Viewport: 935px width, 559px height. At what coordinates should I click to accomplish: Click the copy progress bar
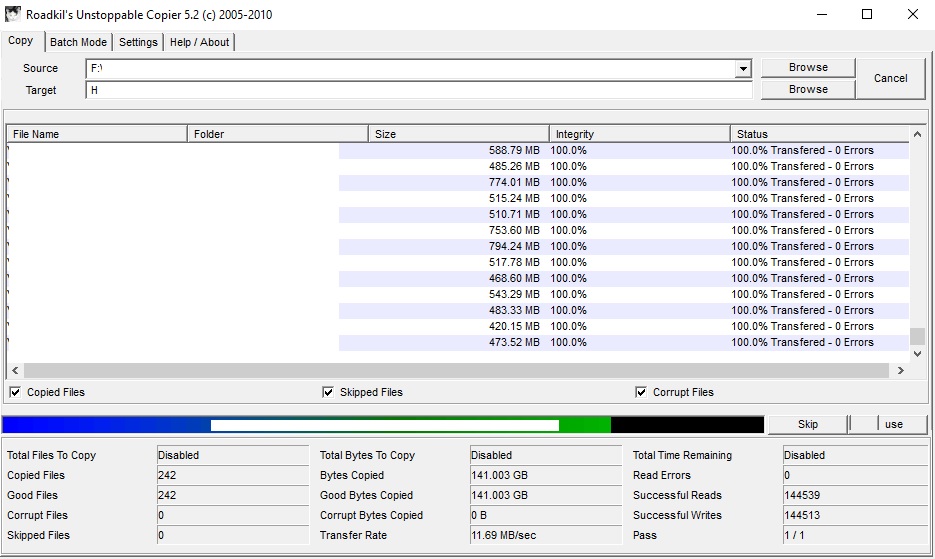coord(383,425)
